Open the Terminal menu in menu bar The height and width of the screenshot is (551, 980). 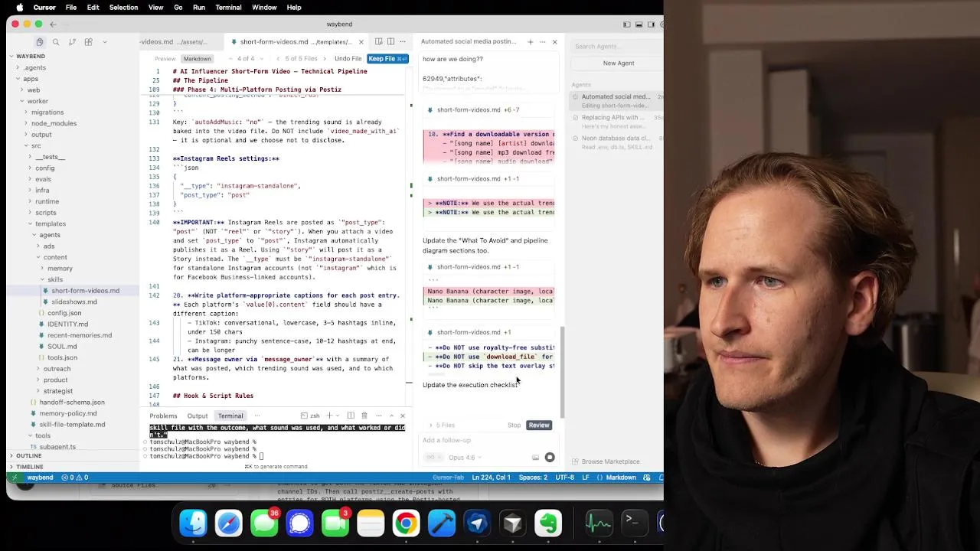coord(228,7)
